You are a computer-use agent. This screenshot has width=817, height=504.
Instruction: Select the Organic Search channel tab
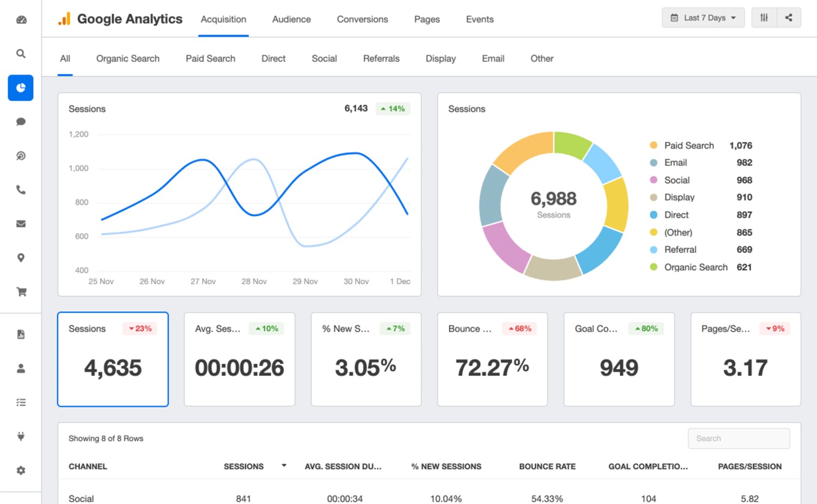pos(128,58)
